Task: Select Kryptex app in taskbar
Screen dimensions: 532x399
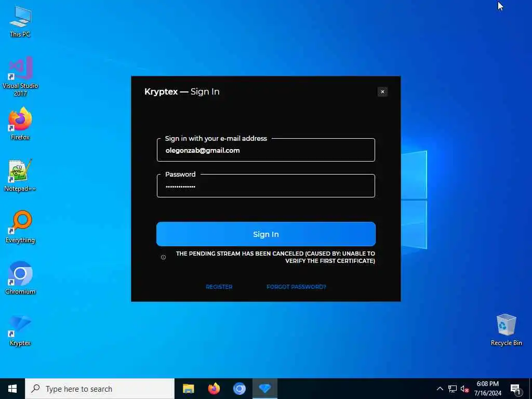Action: click(x=265, y=389)
